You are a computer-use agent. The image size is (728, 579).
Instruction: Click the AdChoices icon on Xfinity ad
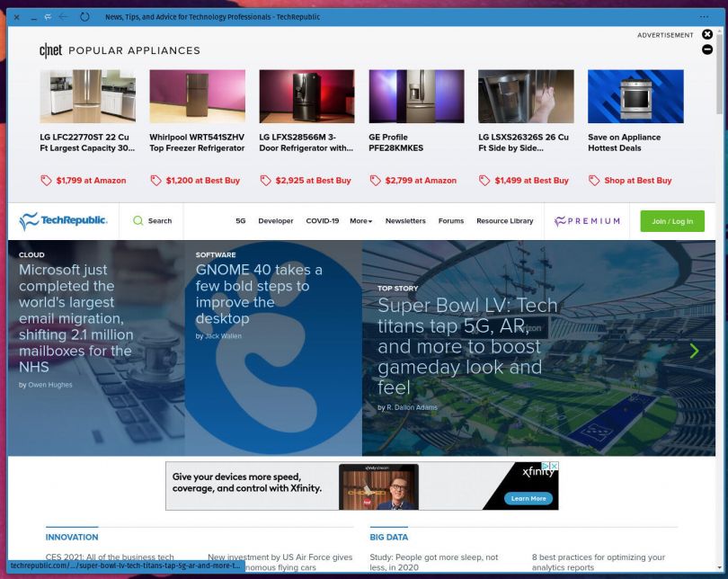point(545,467)
